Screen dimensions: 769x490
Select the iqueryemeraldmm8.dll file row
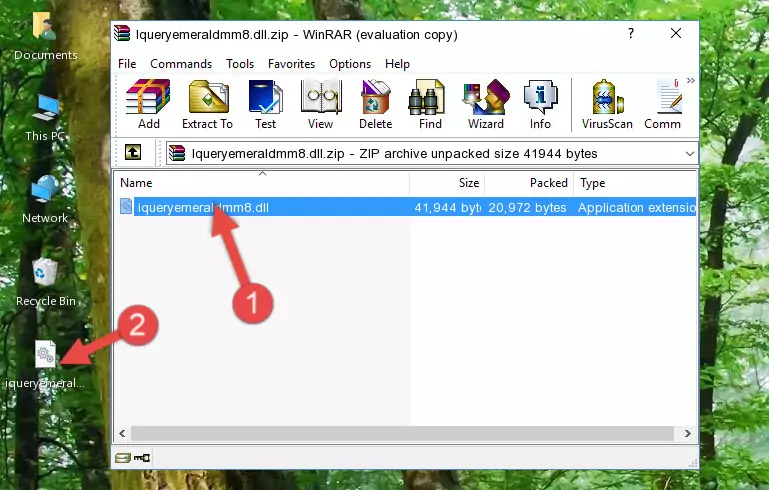pyautogui.click(x=407, y=207)
